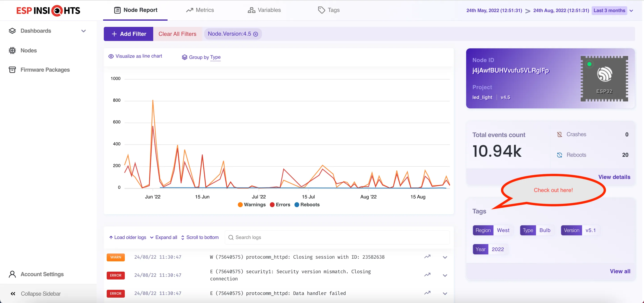Expand the Data handler failed log row
644x303 pixels.
tap(445, 294)
